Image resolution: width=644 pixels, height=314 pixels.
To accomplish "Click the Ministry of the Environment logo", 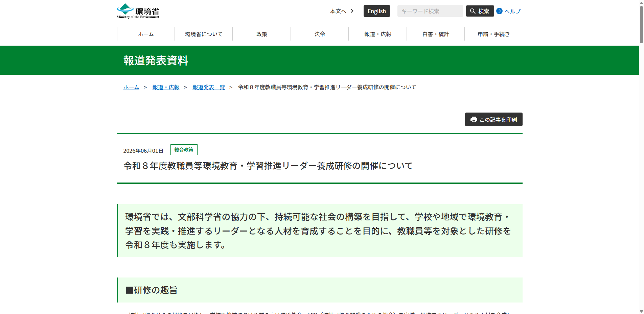I will pyautogui.click(x=138, y=11).
